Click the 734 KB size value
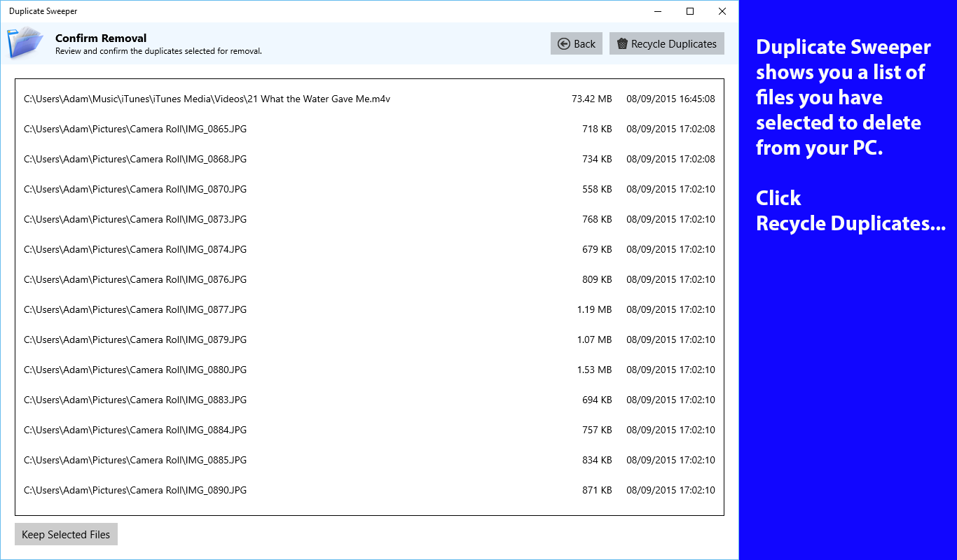Viewport: 957px width, 560px height. (597, 160)
